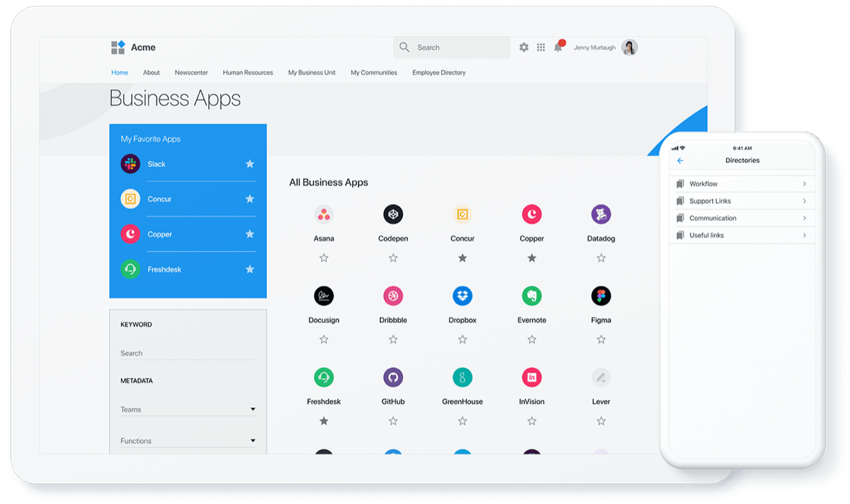Open the Concur icon in All Business Apps
The width and height of the screenshot is (850, 504).
[x=463, y=214]
